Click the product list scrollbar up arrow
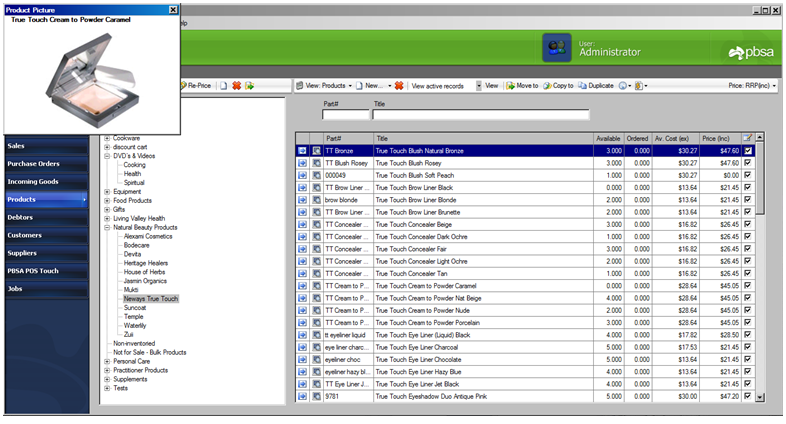The height and width of the screenshot is (424, 786). pos(760,137)
